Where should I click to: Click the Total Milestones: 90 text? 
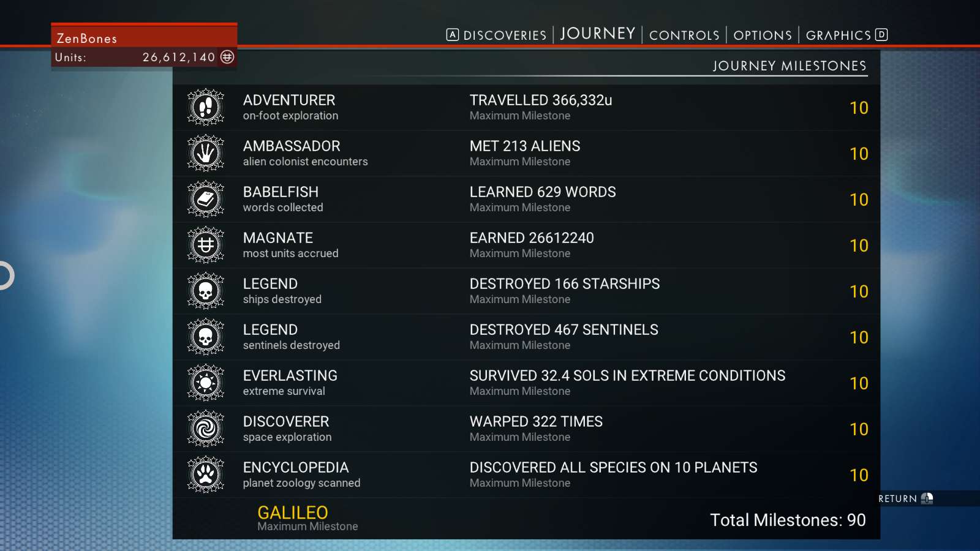(x=788, y=520)
